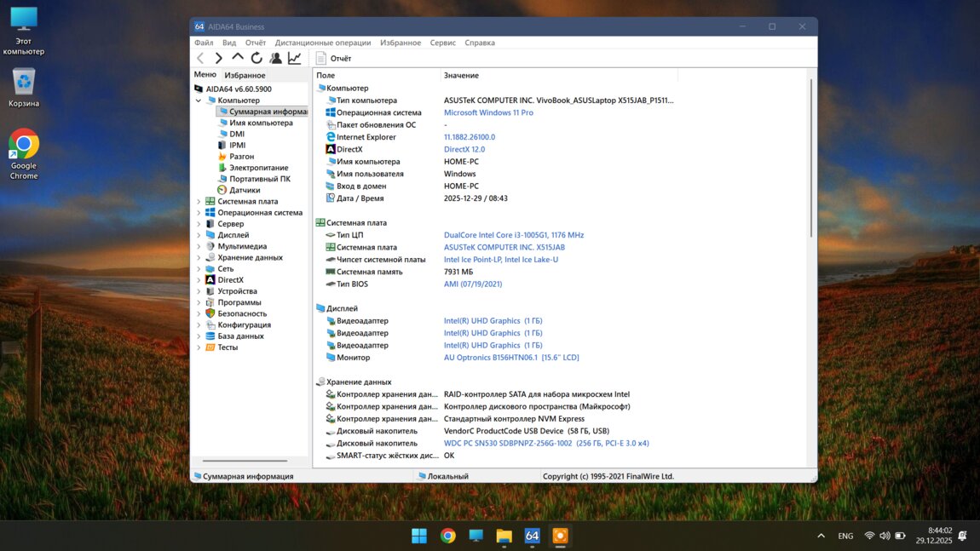The width and height of the screenshot is (980, 551).
Task: Open the Сервис menu
Action: click(x=442, y=43)
